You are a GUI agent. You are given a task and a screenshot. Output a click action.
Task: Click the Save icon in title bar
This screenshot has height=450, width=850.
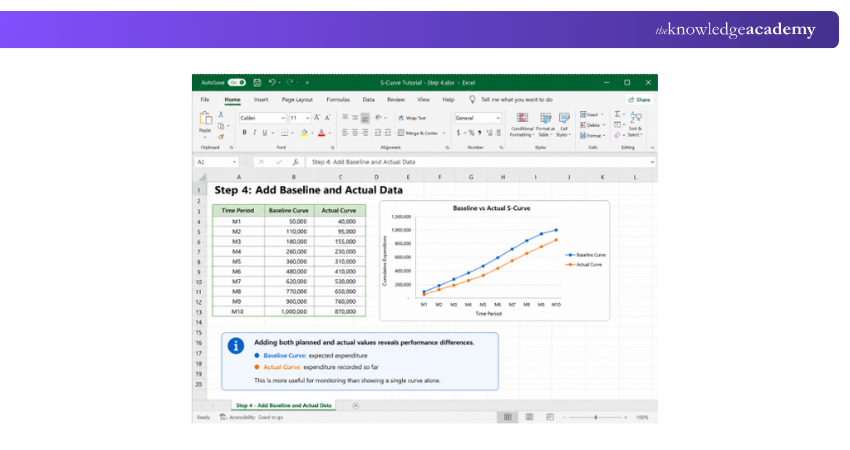click(x=257, y=82)
